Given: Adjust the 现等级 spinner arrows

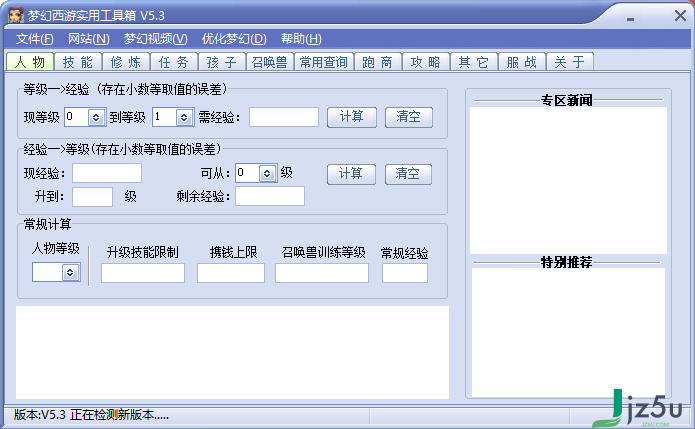Looking at the screenshot, I should click(x=96, y=117).
